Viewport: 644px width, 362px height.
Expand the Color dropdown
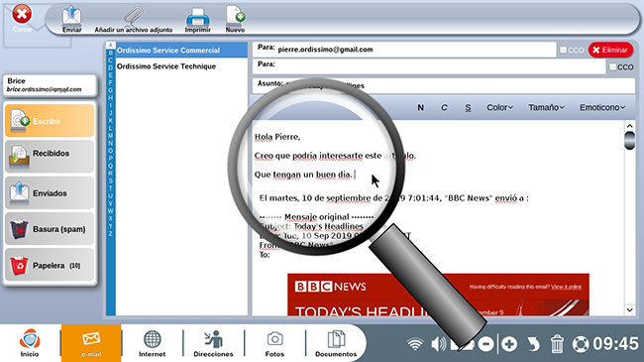click(499, 107)
